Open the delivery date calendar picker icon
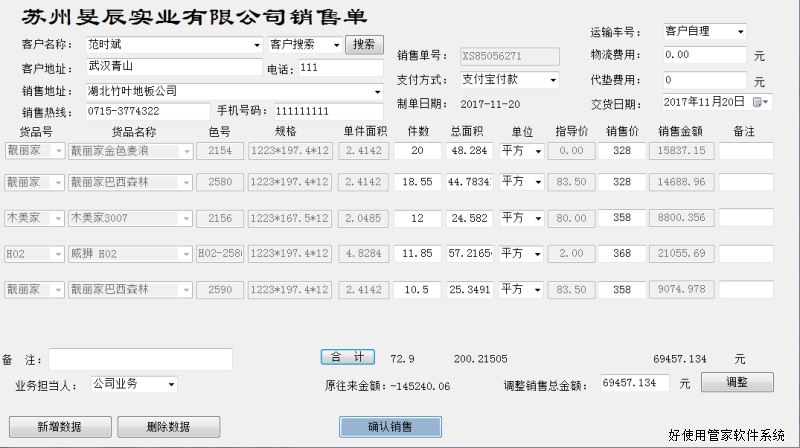The width and height of the screenshot is (800, 448). [759, 102]
